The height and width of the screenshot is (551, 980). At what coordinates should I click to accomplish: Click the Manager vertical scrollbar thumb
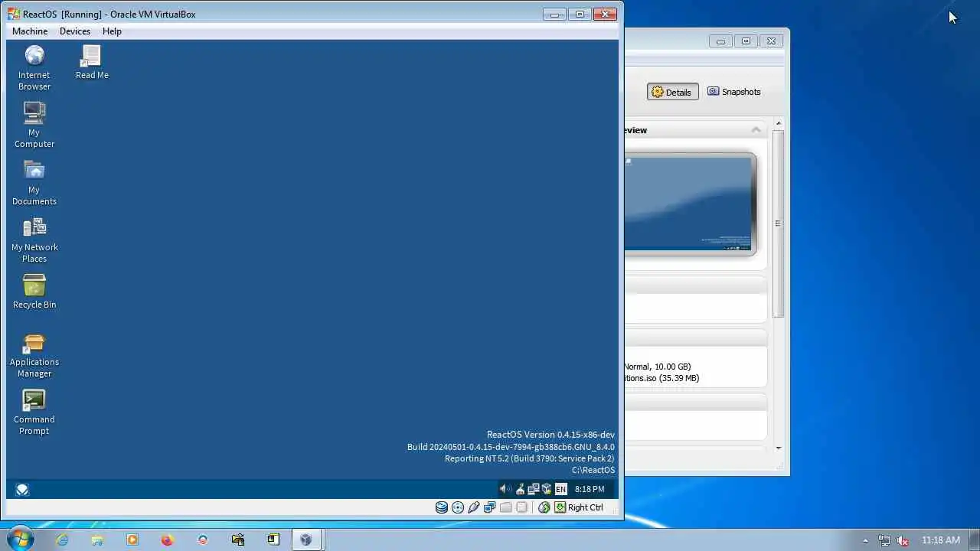point(779,223)
